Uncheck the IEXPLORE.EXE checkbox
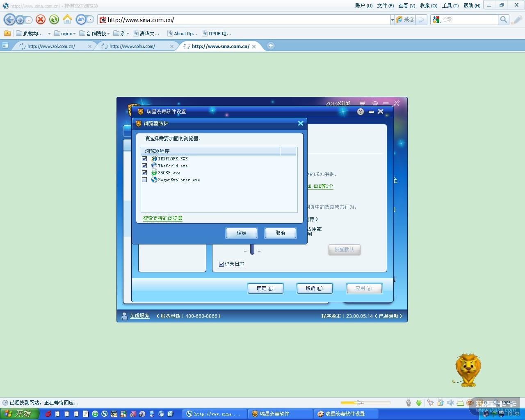 [144, 159]
